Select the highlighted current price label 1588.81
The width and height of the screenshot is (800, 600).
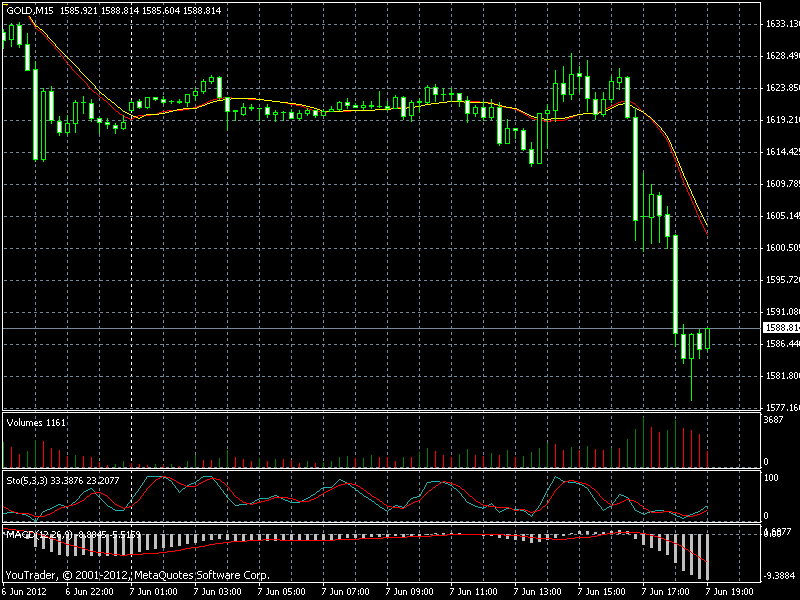tap(781, 328)
